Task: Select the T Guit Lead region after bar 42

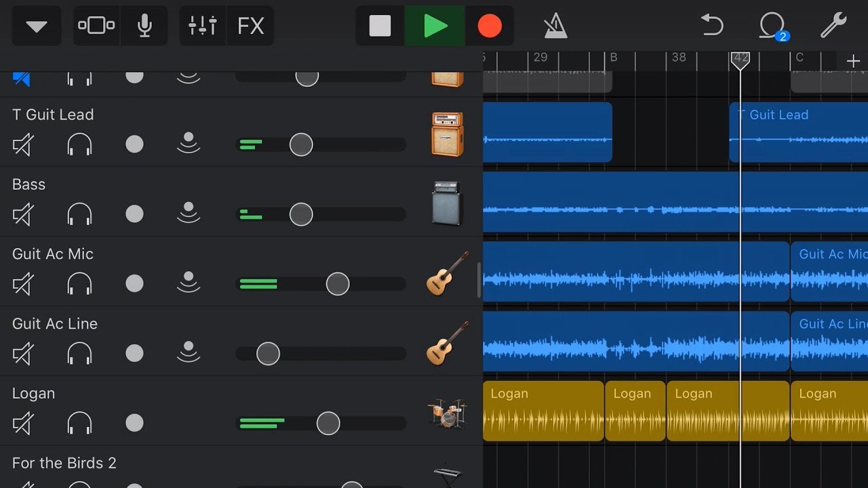Action: pyautogui.click(x=799, y=132)
